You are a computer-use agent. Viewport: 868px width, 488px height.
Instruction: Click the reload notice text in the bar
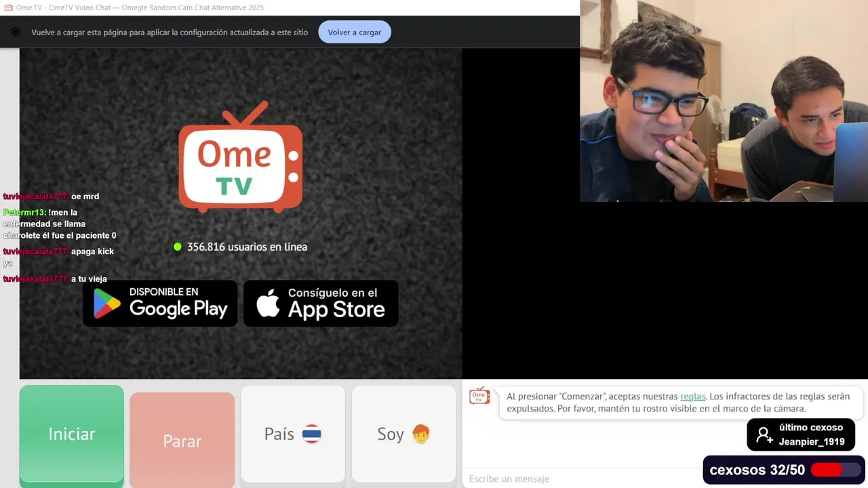coord(170,32)
